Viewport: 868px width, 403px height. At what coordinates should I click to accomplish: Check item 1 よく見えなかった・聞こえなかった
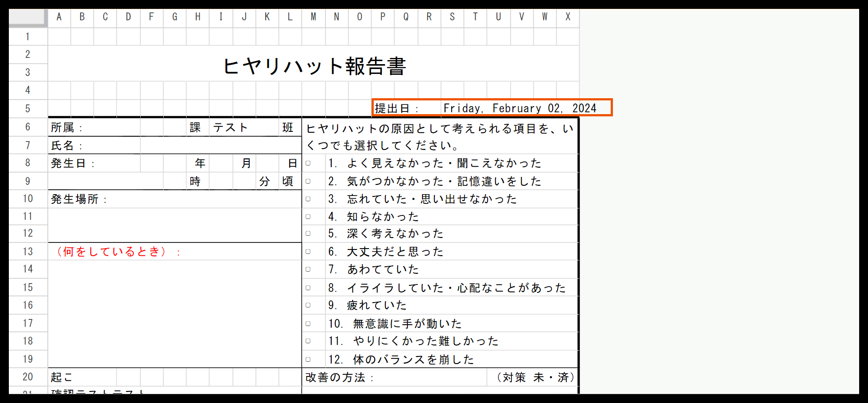[309, 163]
